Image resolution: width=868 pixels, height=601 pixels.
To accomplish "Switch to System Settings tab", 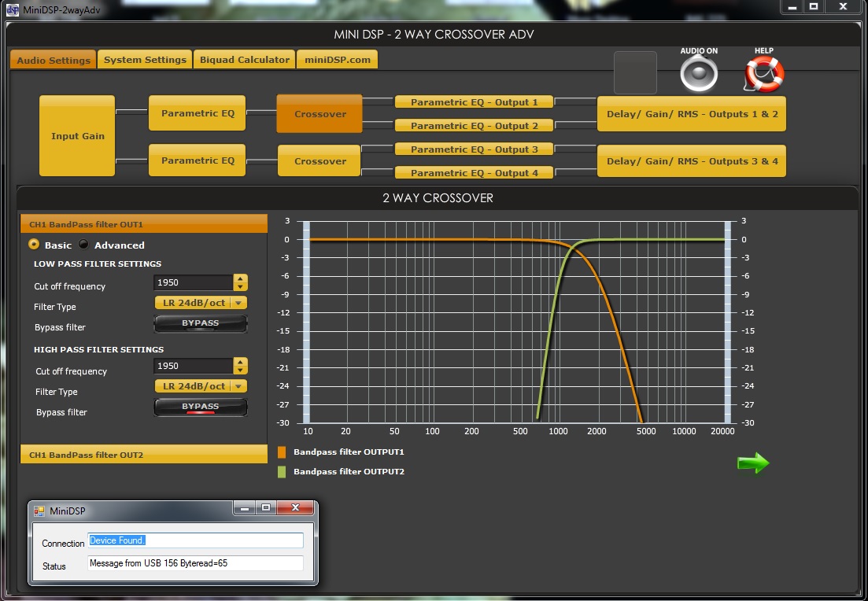I will (x=145, y=59).
